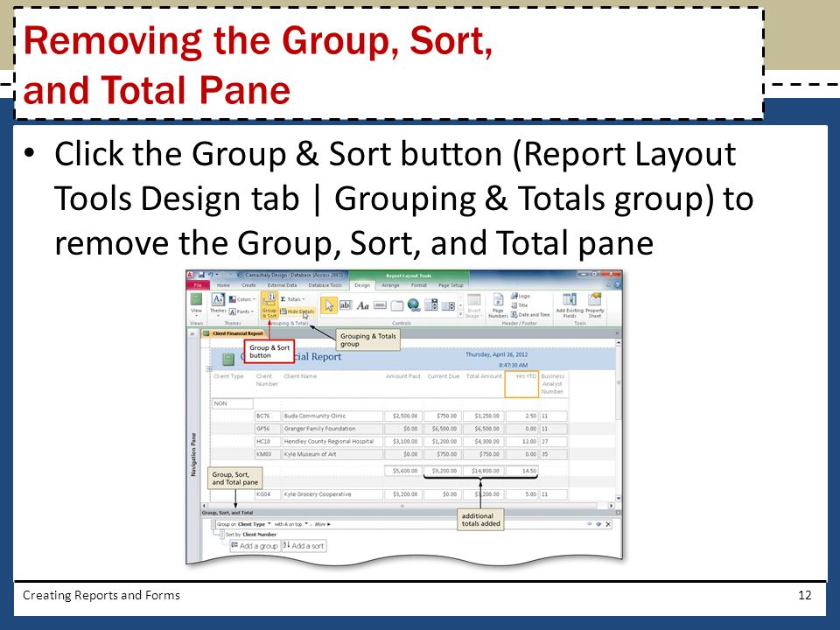The height and width of the screenshot is (630, 840).
Task: Click Add Existing Fields button
Action: [570, 306]
